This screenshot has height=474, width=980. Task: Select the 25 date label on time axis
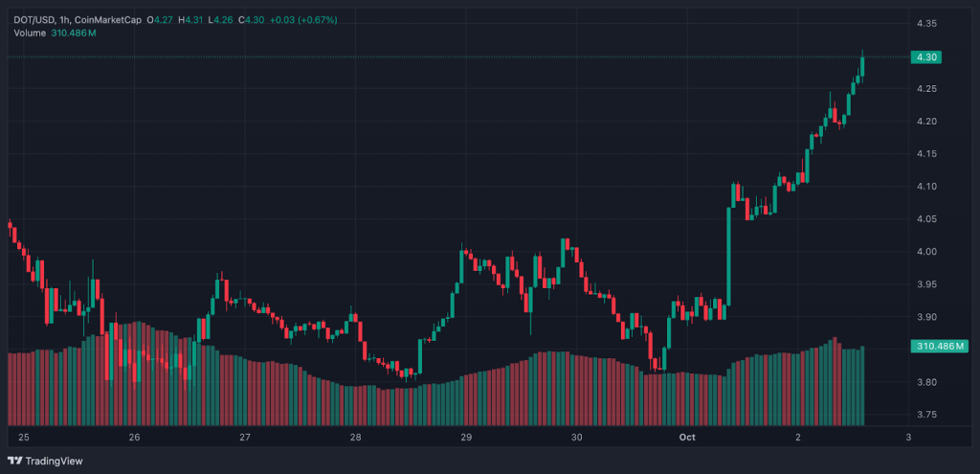tap(24, 437)
